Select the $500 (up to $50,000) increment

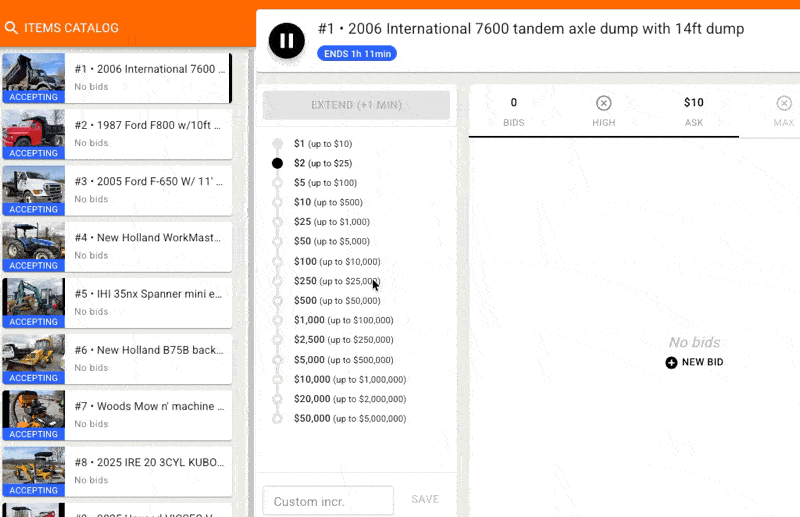[x=337, y=301]
